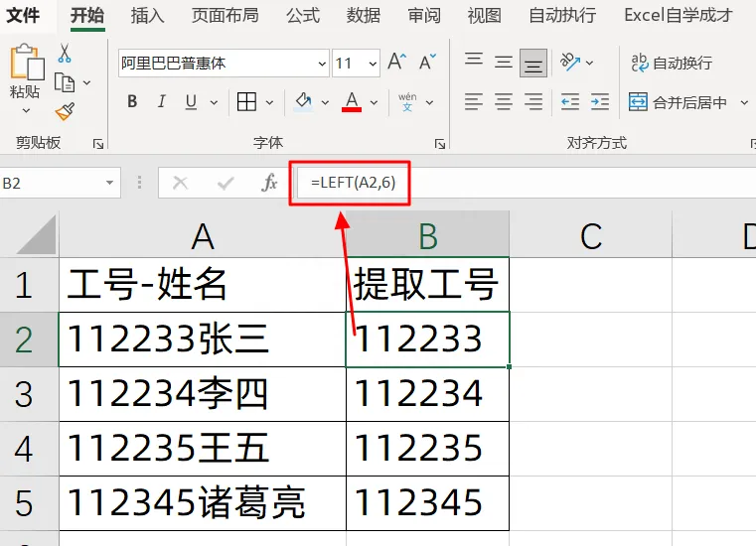Toggle Bold formatting
756x546 pixels.
click(132, 101)
